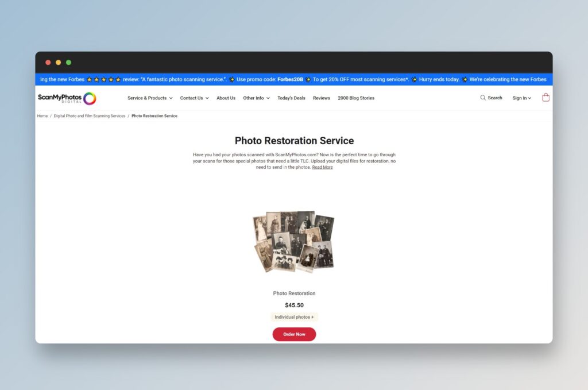
Task: Click the search magnifier icon
Action: point(483,98)
